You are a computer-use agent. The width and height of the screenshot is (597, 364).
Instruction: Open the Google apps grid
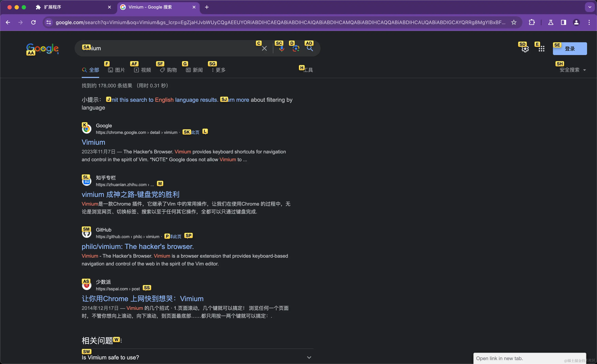pos(542,49)
